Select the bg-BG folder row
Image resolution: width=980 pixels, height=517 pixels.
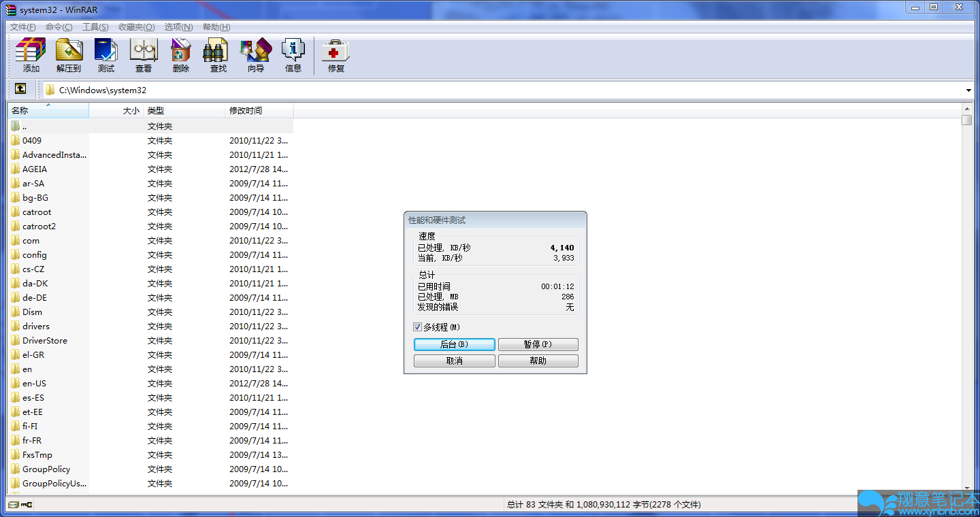pos(150,197)
